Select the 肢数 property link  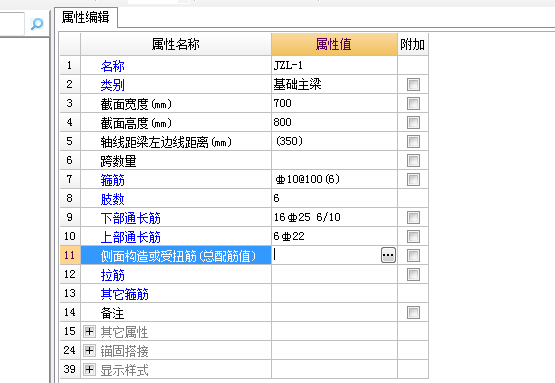[x=113, y=199]
